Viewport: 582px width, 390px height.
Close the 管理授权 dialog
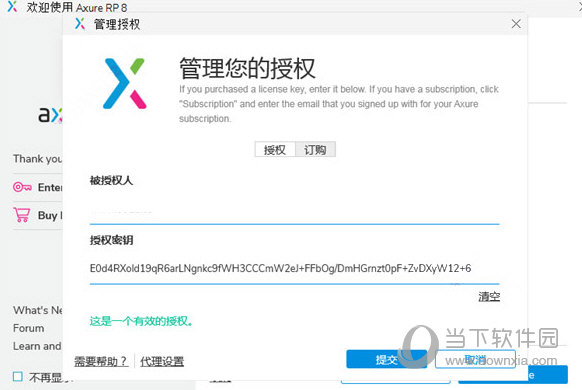pos(516,24)
